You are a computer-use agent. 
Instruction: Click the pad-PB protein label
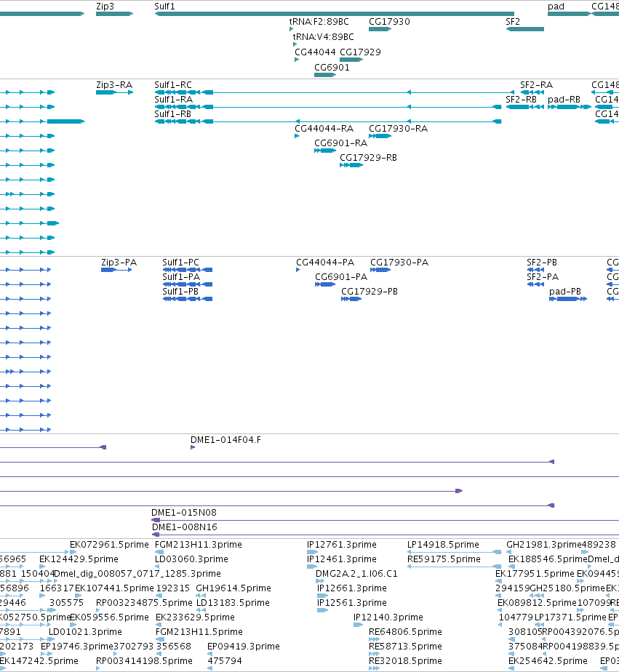(x=565, y=292)
